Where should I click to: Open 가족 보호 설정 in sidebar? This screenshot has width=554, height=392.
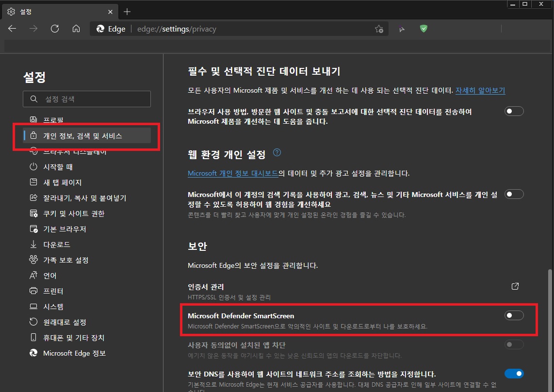point(86,260)
